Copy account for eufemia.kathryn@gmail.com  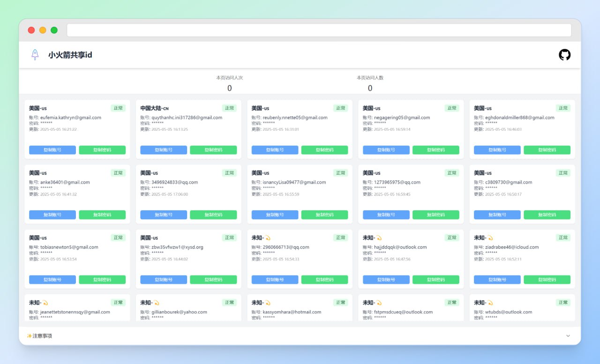click(52, 150)
